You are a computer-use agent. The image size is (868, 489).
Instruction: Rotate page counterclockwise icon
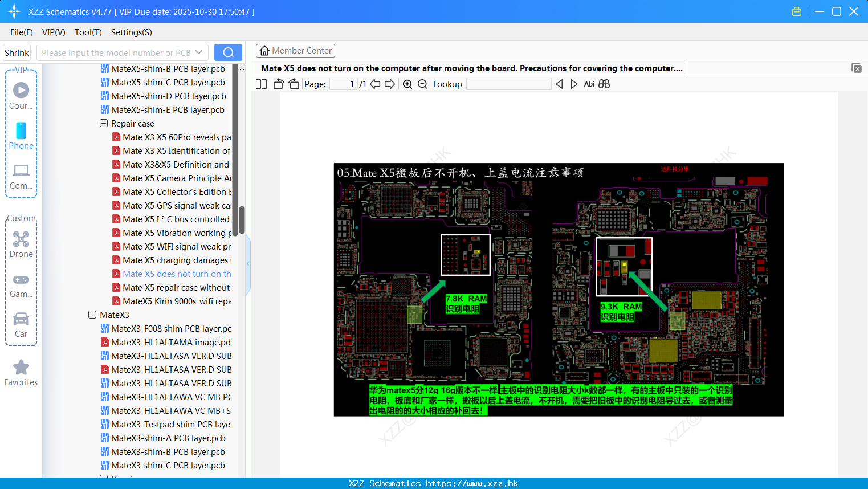tap(278, 84)
